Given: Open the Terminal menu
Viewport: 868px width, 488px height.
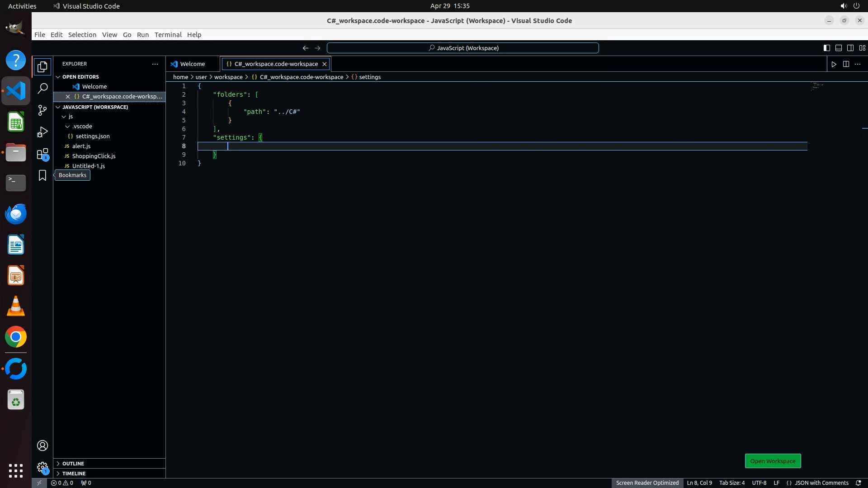Looking at the screenshot, I should click(168, 35).
